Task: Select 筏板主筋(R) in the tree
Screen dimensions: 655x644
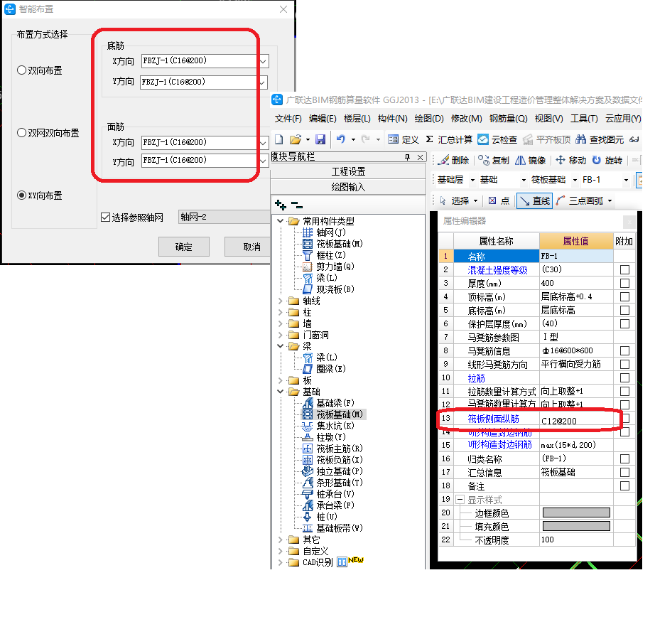Action: coord(332,449)
